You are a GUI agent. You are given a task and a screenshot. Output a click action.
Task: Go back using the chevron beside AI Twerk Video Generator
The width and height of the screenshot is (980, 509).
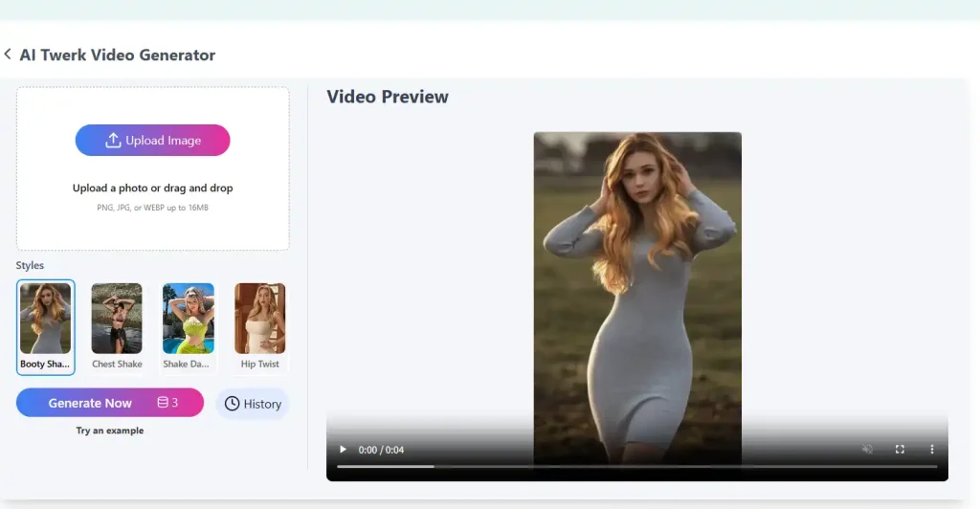pos(8,55)
